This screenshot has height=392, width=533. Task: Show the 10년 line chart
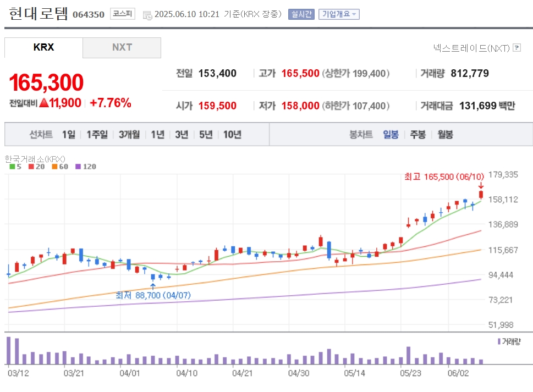click(232, 135)
